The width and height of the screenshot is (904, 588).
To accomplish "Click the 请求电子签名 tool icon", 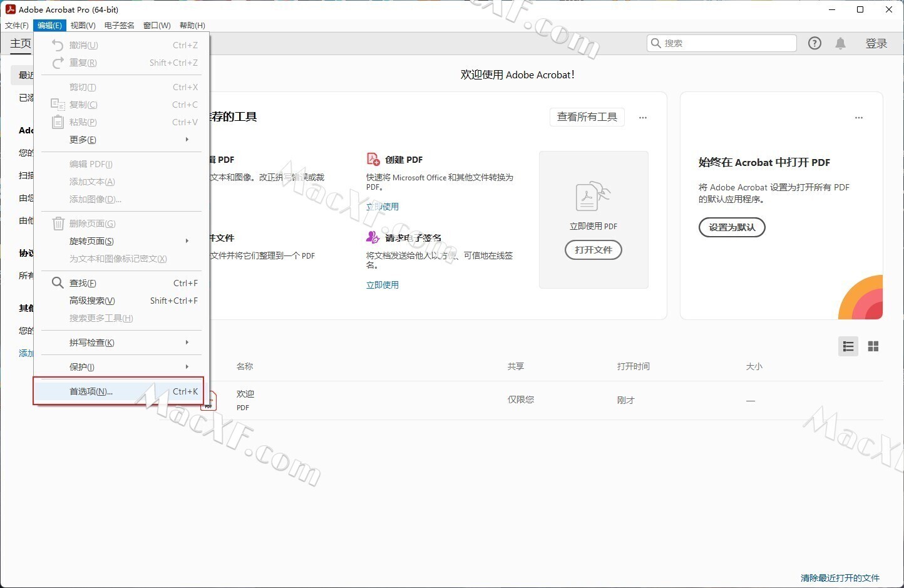I will click(x=373, y=237).
